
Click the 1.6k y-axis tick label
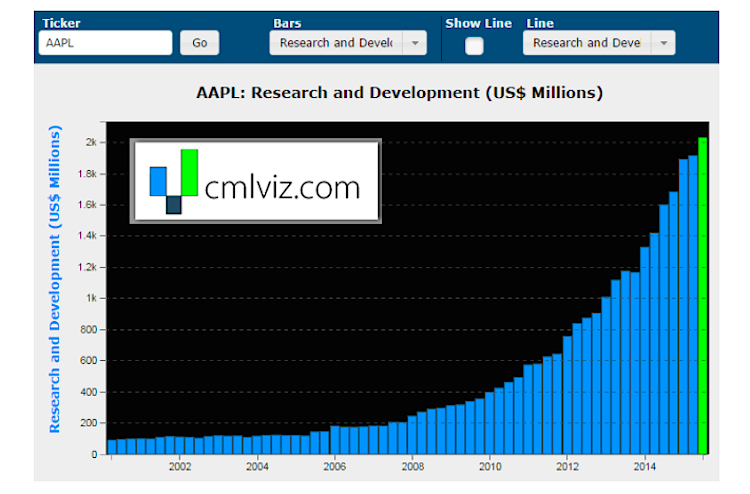[87, 205]
